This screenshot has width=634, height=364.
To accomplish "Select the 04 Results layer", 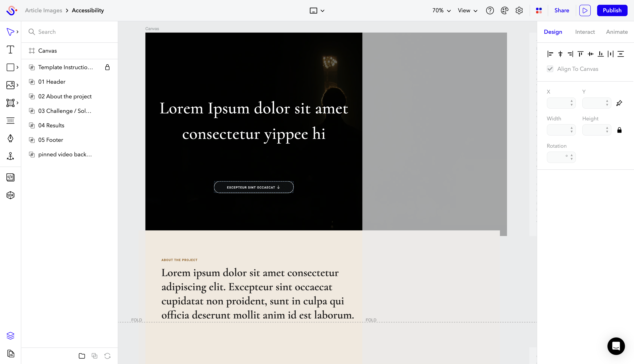I will [x=70, y=125].
